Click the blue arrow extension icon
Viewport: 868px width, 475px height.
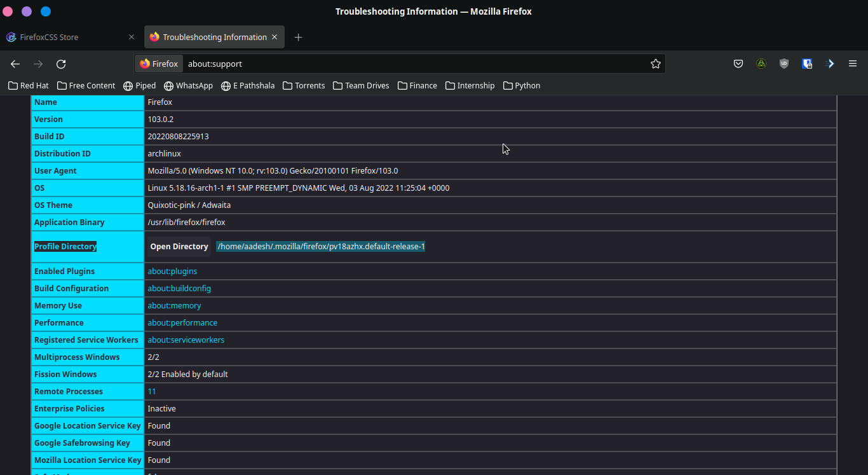[830, 64]
